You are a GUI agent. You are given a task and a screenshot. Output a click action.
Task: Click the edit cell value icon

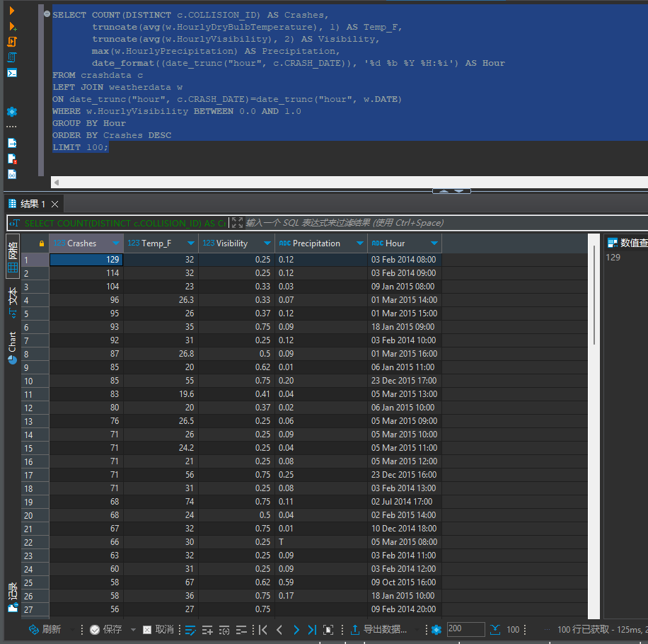[190, 630]
